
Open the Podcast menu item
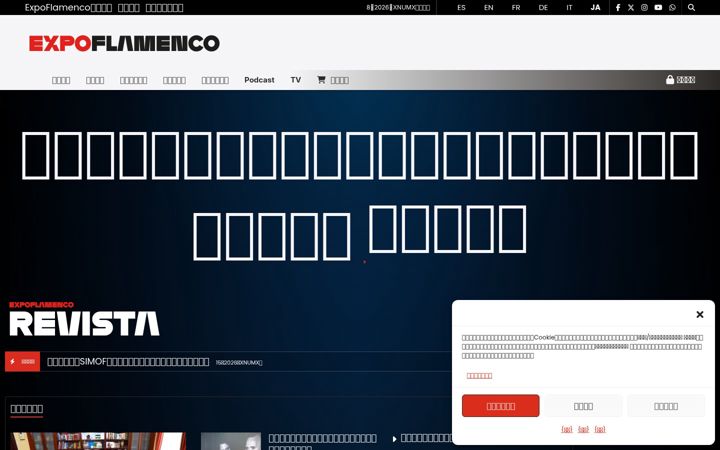[x=259, y=80]
